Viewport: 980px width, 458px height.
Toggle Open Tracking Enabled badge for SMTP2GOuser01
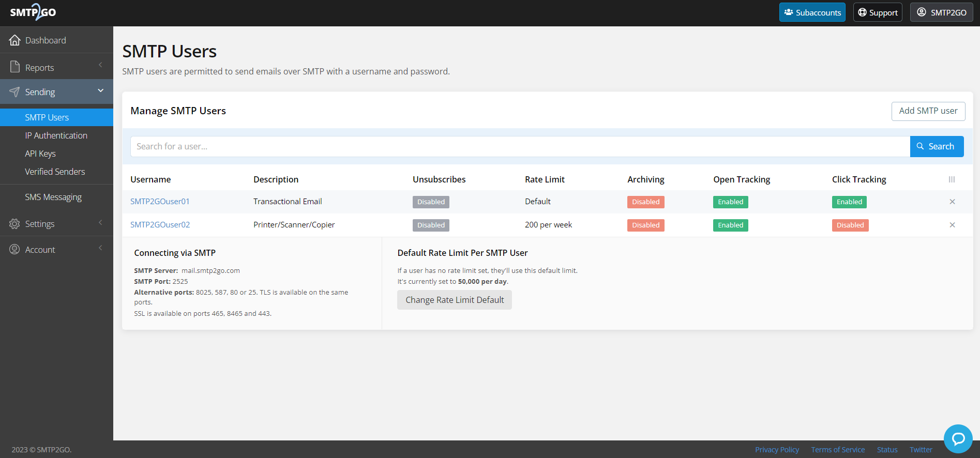pos(731,202)
